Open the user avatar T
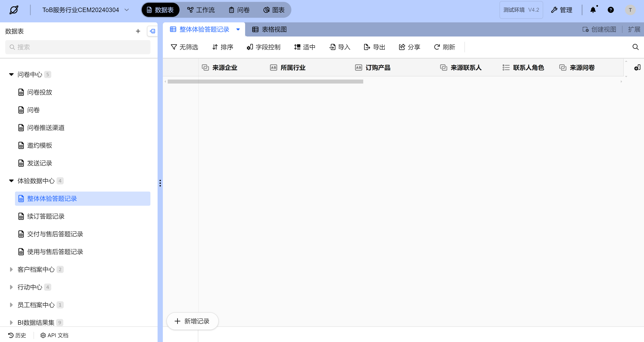644x342 pixels. pyautogui.click(x=630, y=10)
